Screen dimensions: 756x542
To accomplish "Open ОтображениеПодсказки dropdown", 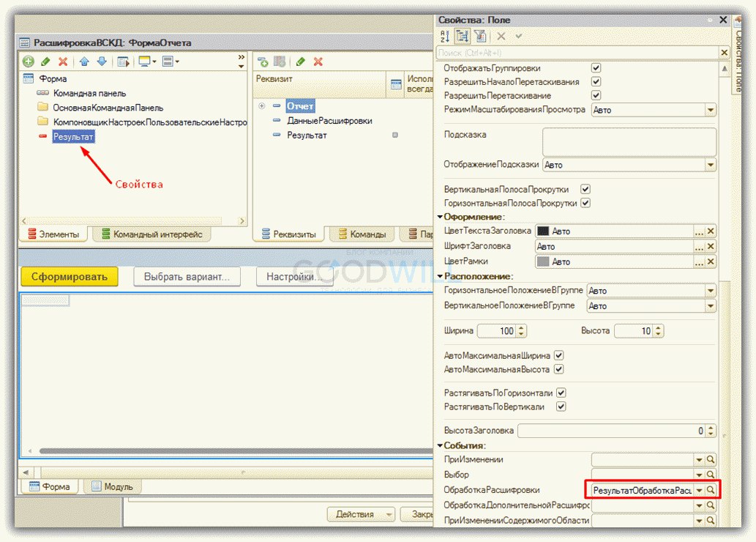I will 710,165.
